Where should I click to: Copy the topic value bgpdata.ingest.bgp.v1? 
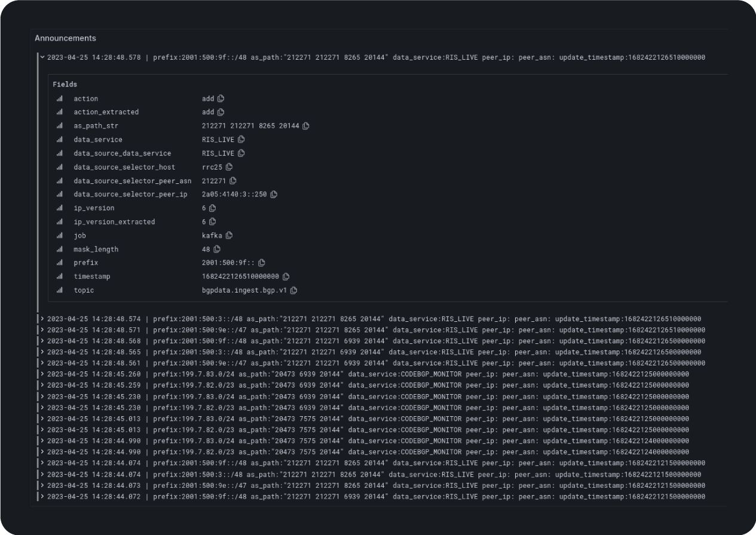pyautogui.click(x=293, y=290)
